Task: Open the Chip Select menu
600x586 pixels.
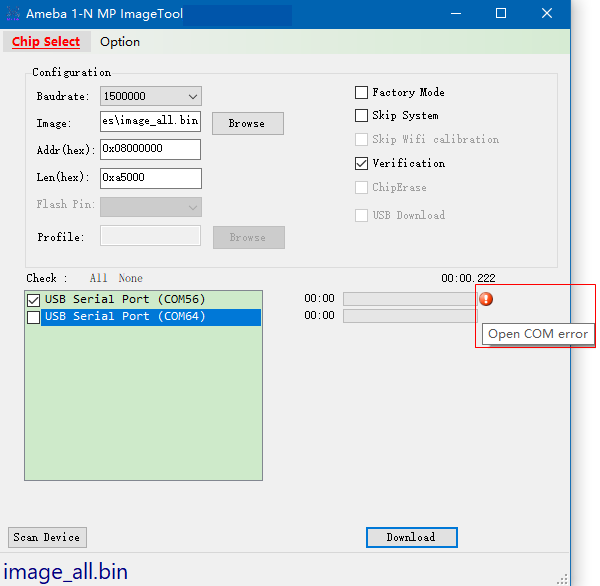Action: 46,42
